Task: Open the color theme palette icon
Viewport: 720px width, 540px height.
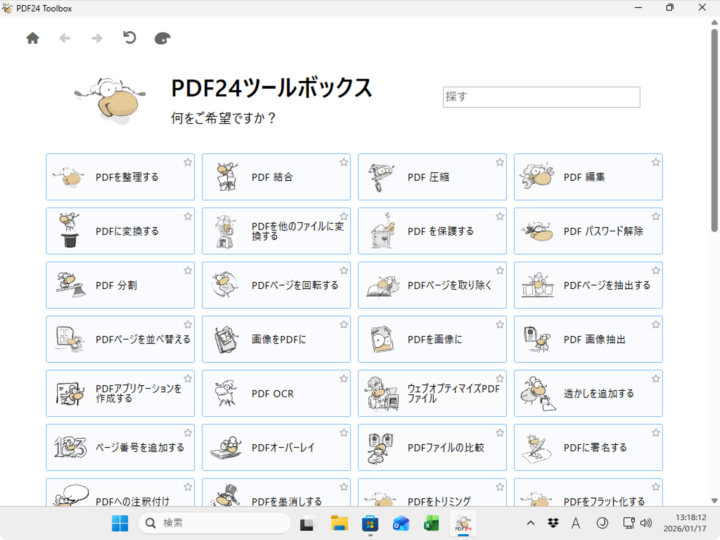Action: 162,38
